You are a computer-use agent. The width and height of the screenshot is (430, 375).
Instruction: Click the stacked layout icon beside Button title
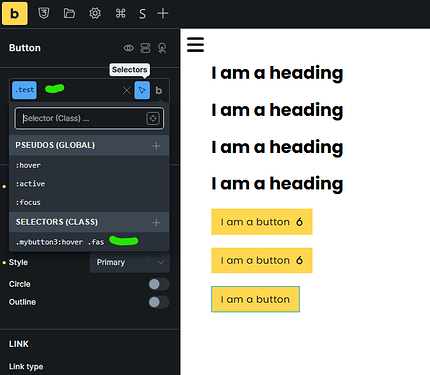(x=145, y=48)
